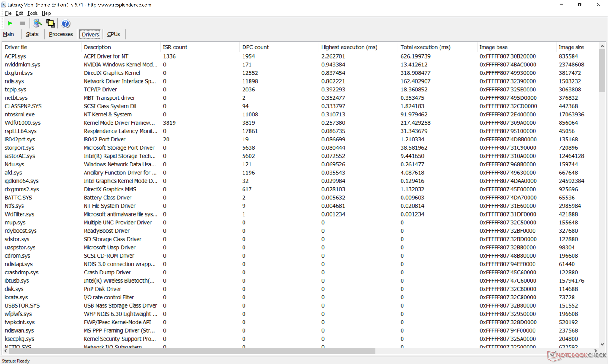Sort by the DPC count column header
Screen dimensions: 608x364
(x=279, y=47)
